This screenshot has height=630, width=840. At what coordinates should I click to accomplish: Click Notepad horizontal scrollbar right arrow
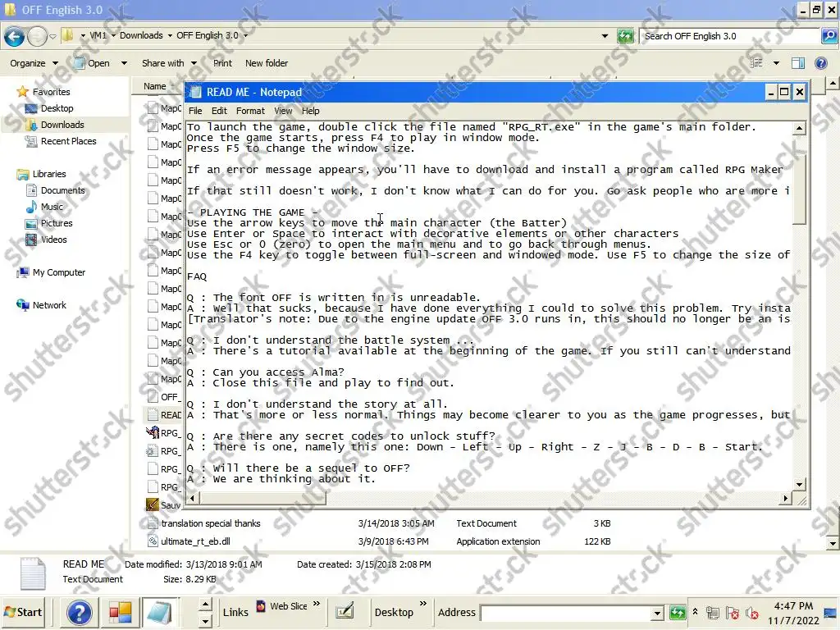pyautogui.click(x=785, y=499)
